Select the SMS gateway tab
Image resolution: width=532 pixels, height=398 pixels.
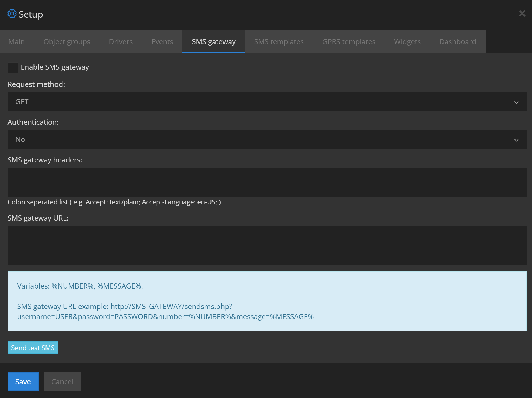213,42
